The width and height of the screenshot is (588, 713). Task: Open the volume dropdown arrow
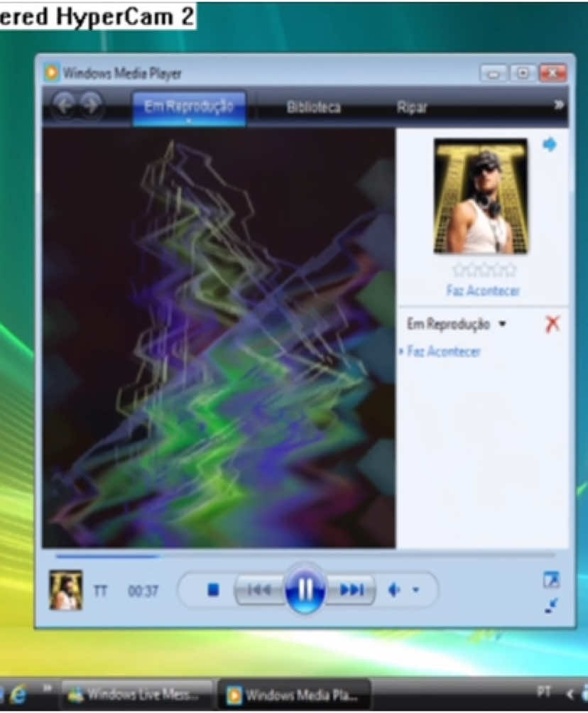[x=415, y=590]
